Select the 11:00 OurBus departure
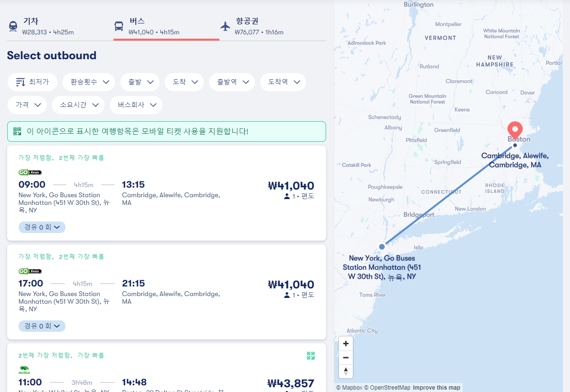570x392 pixels. coord(167,368)
